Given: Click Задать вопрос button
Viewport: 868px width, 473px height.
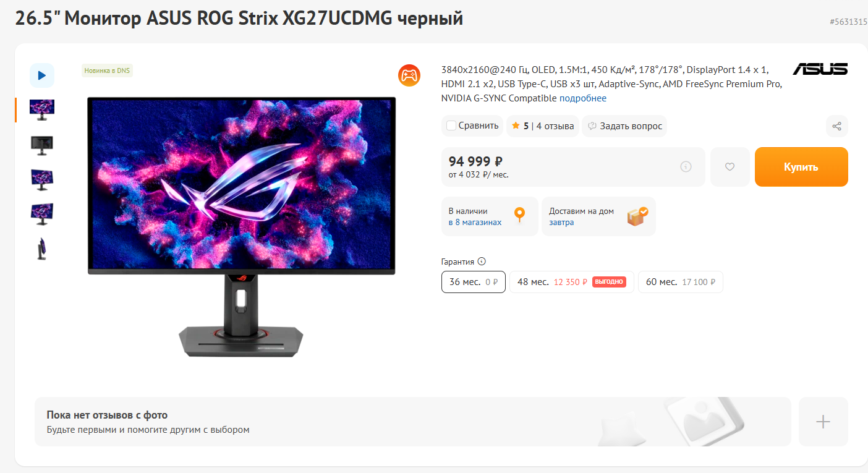Looking at the screenshot, I should click(624, 126).
